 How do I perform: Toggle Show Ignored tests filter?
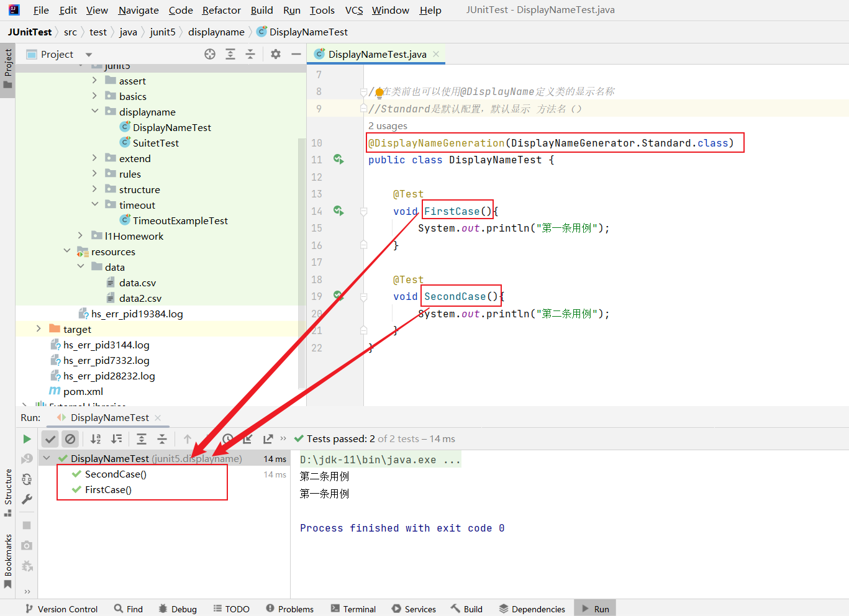(70, 439)
